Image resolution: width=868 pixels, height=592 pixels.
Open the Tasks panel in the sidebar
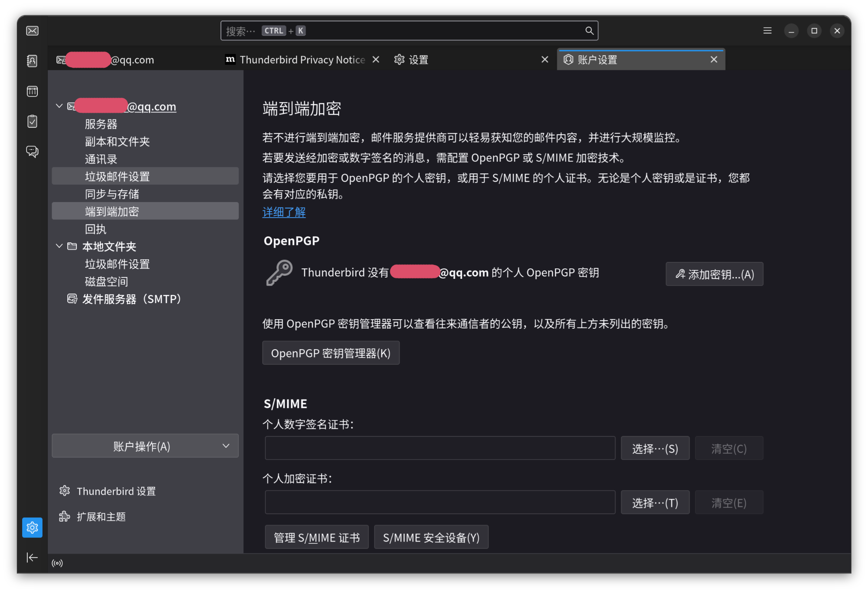(x=32, y=121)
